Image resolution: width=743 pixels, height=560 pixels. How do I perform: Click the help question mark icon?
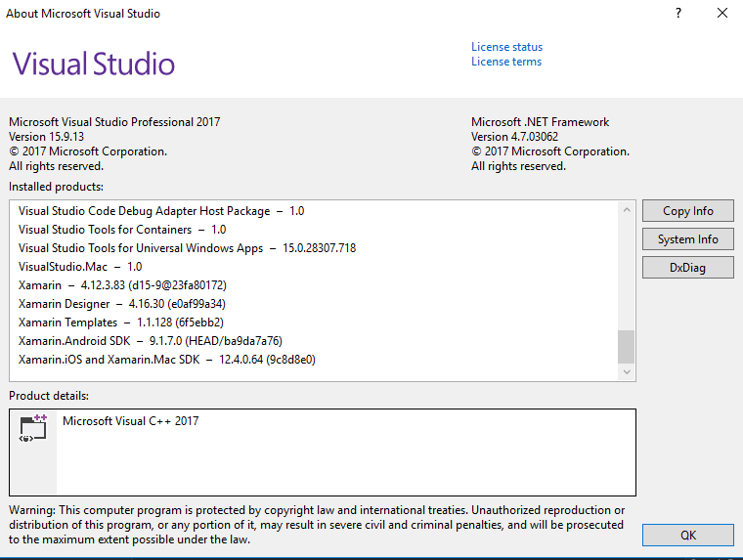click(x=678, y=13)
